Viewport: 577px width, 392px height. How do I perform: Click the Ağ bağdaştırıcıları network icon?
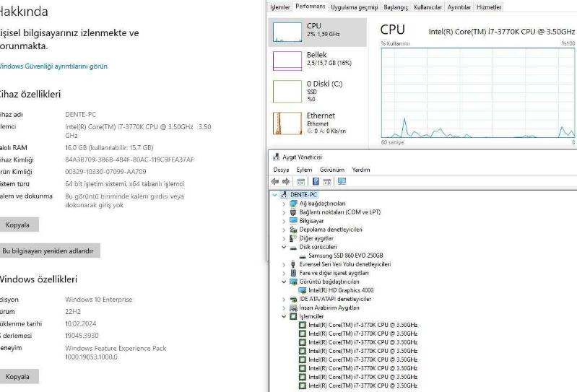click(x=293, y=204)
